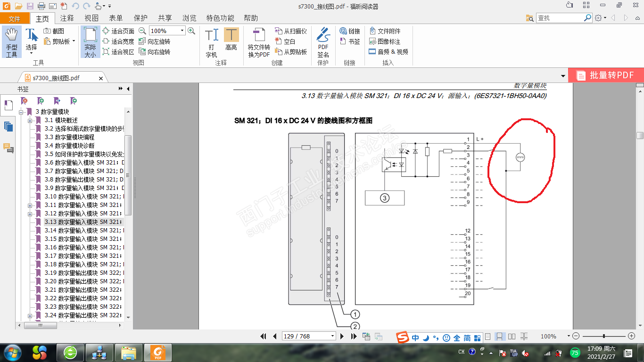Close the s7300_接线图.pdf document tab

pos(100,78)
